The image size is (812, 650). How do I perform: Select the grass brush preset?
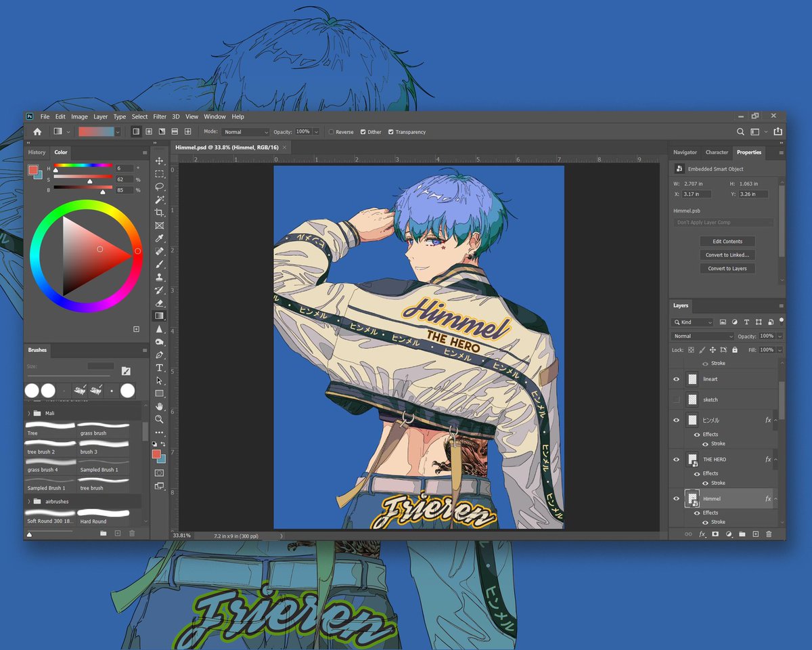104,429
